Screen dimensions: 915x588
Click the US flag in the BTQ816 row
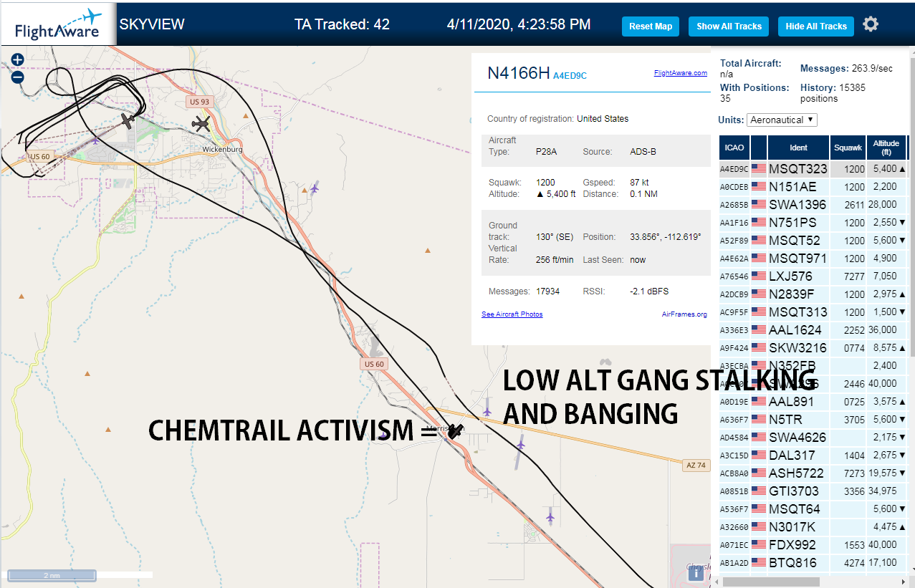click(759, 563)
